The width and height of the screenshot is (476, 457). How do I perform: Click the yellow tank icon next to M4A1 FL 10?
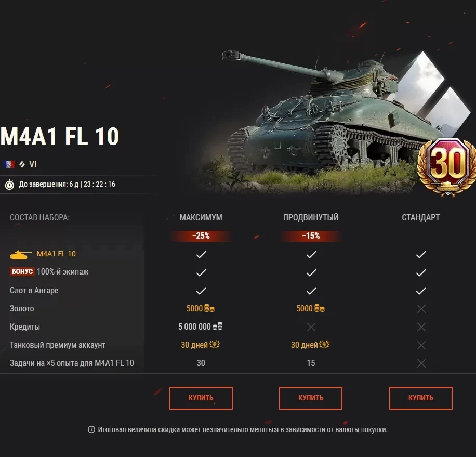pyautogui.click(x=21, y=254)
